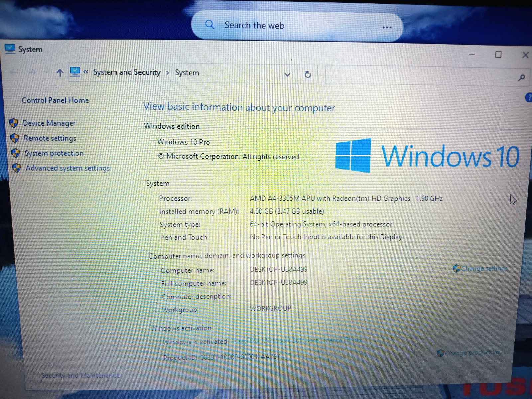Open Control Panel Home
The width and height of the screenshot is (532, 399).
pos(55,100)
